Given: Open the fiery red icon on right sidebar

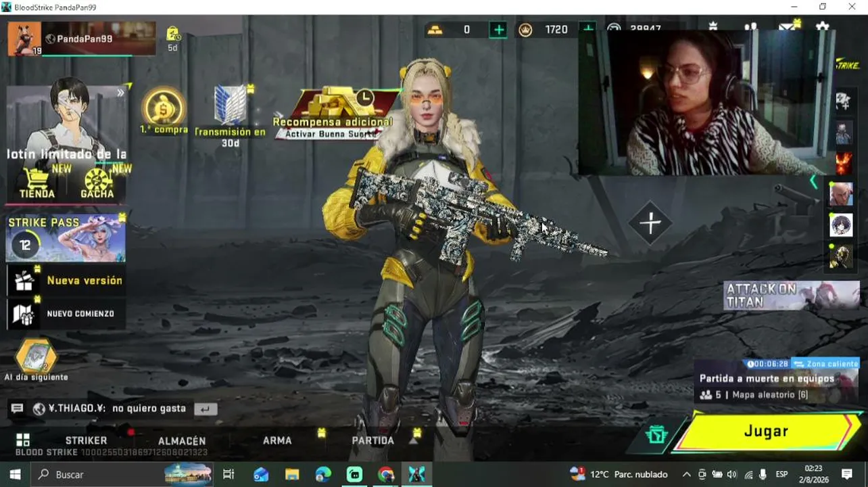Looking at the screenshot, I should 843,163.
